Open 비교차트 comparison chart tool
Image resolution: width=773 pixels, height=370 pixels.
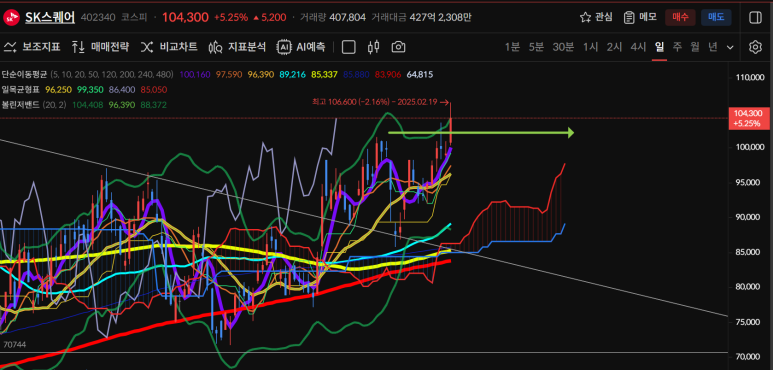[169, 47]
